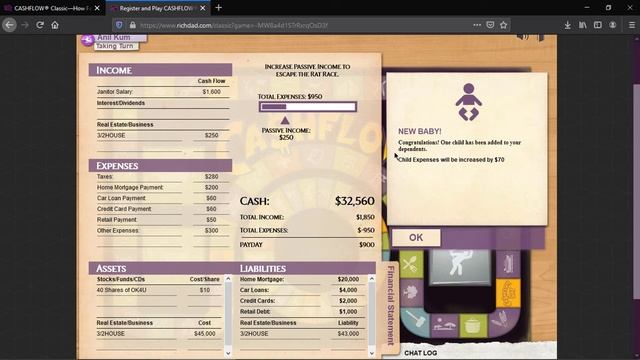
Task: Click the beach umbrella board square
Action: [444, 325]
